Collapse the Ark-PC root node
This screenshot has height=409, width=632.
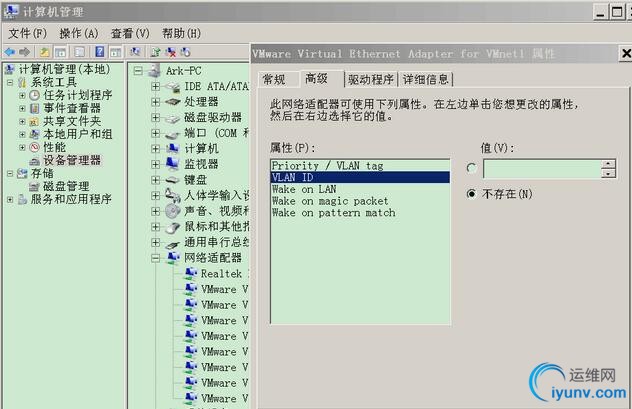pyautogui.click(x=138, y=71)
